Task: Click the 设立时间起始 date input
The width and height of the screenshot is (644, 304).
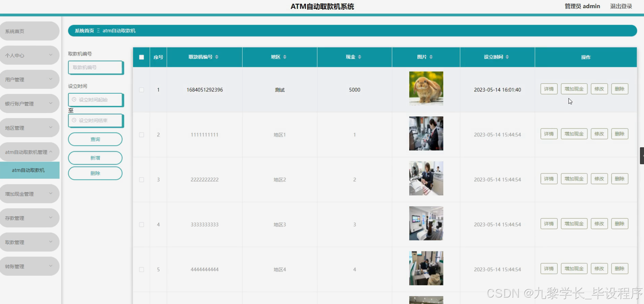Action: point(96,100)
